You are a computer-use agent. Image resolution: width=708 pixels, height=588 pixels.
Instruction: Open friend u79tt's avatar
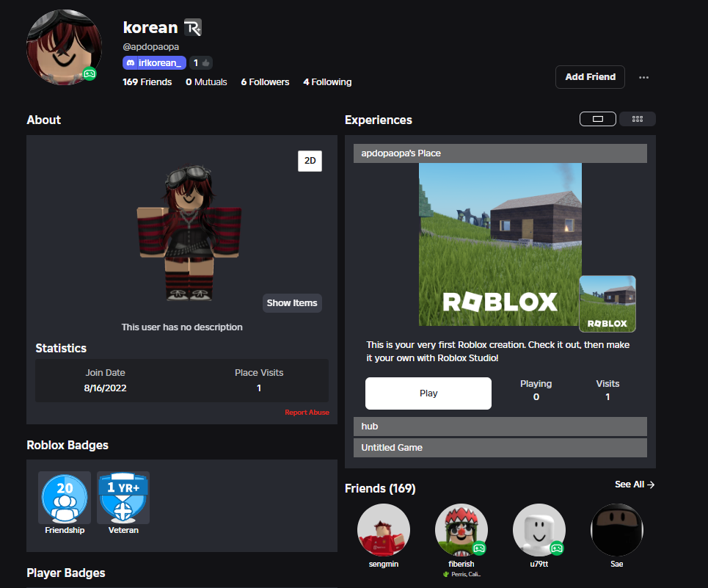(539, 530)
